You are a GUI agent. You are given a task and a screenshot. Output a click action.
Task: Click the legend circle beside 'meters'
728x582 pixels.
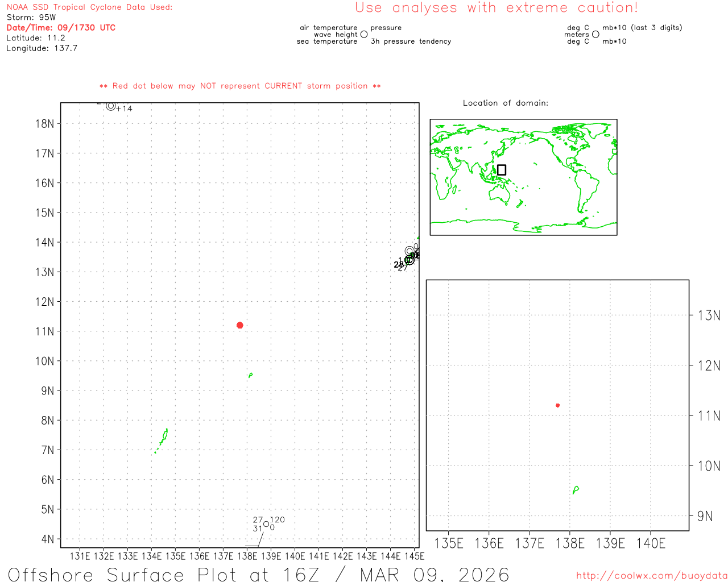595,34
